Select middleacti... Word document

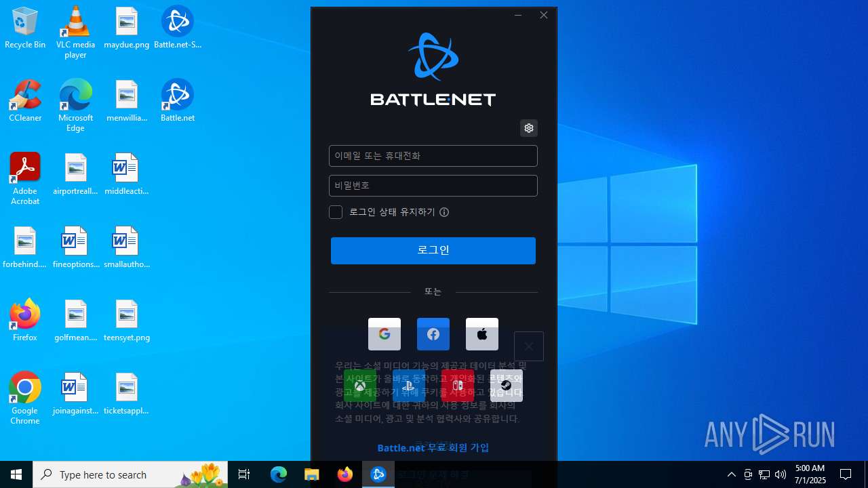[x=127, y=174]
